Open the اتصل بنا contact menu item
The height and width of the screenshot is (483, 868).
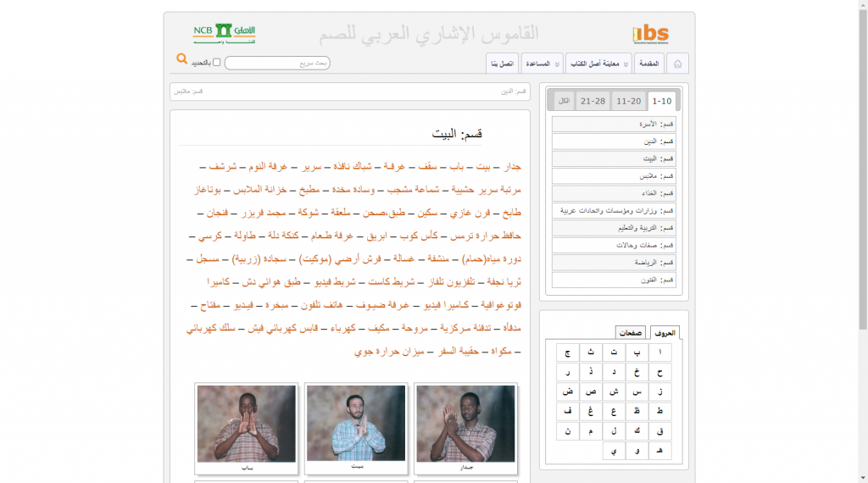(502, 64)
